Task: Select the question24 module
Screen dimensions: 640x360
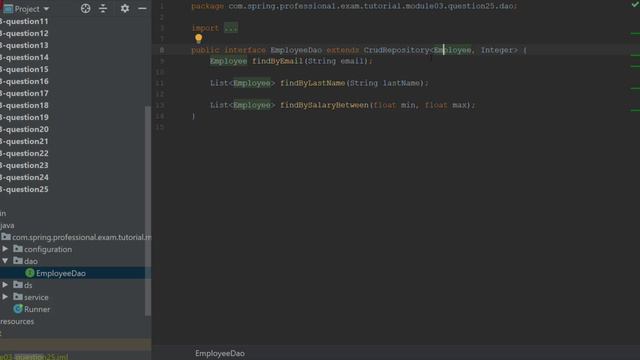Action: point(24,177)
